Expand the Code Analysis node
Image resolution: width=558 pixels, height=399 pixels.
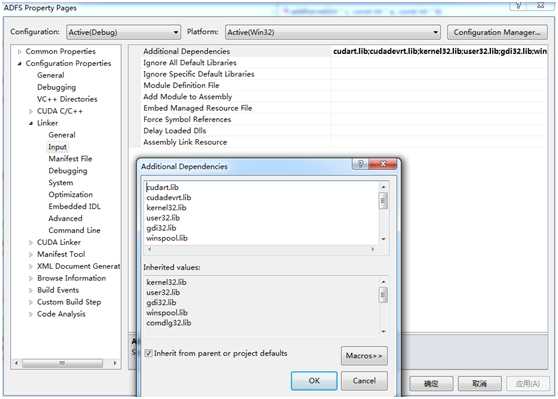(31, 314)
